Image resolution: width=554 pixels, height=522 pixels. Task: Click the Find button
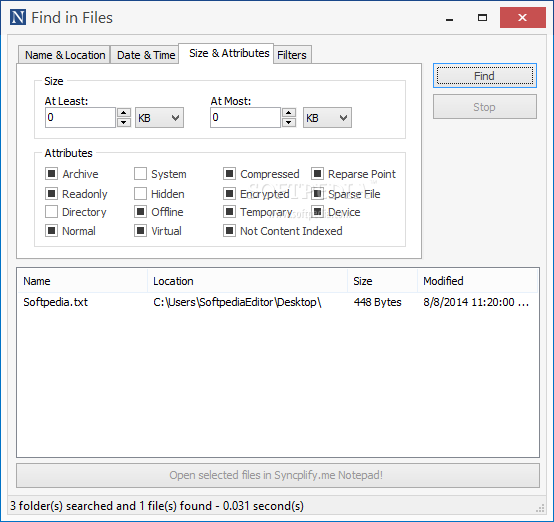[x=484, y=76]
